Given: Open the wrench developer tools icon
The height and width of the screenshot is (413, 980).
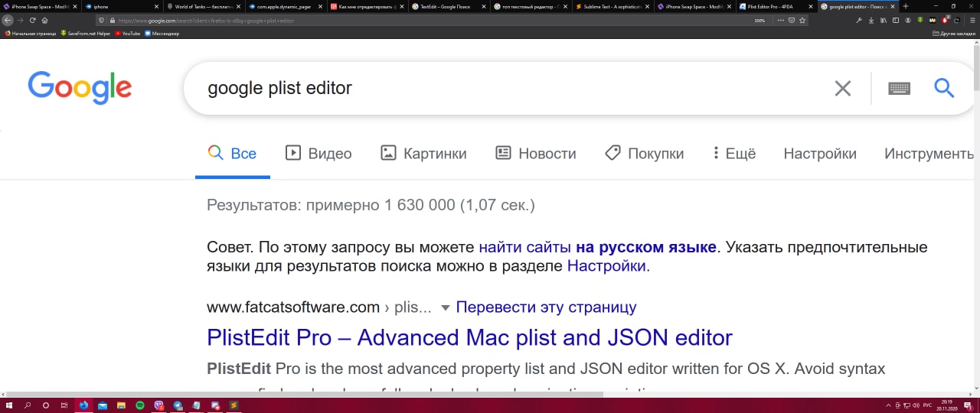Looking at the screenshot, I should coord(859,20).
